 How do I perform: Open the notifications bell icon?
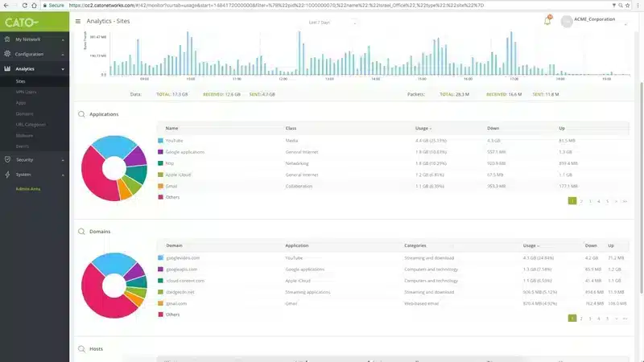pyautogui.click(x=547, y=21)
